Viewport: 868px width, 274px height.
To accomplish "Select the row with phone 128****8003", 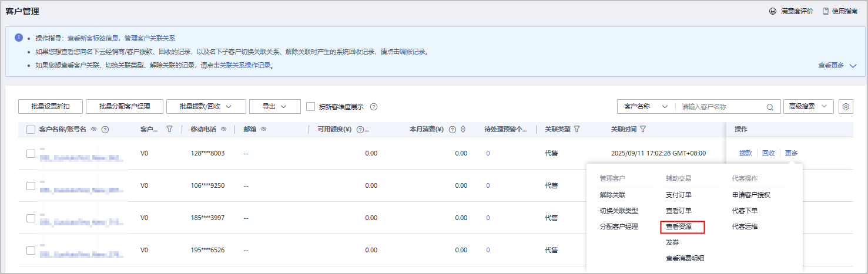I will click(x=31, y=153).
